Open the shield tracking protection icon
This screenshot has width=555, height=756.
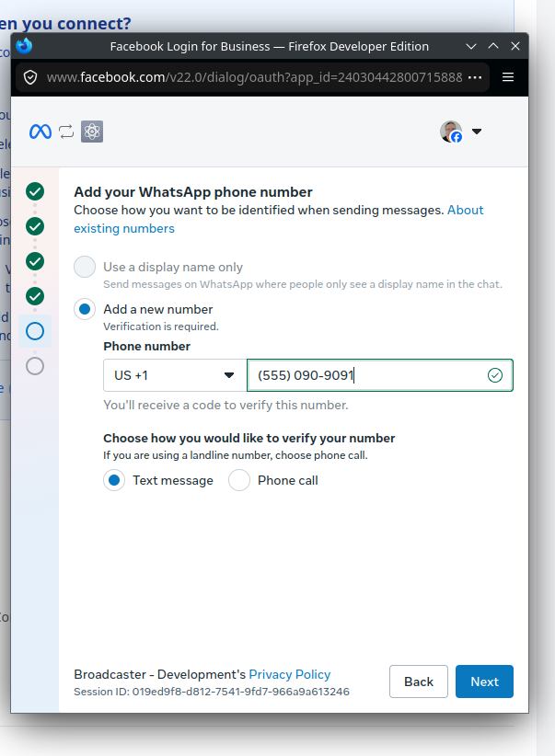click(30, 77)
